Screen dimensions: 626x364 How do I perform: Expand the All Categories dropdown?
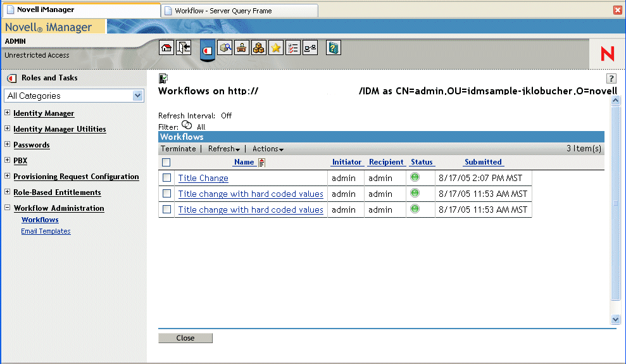tap(138, 96)
